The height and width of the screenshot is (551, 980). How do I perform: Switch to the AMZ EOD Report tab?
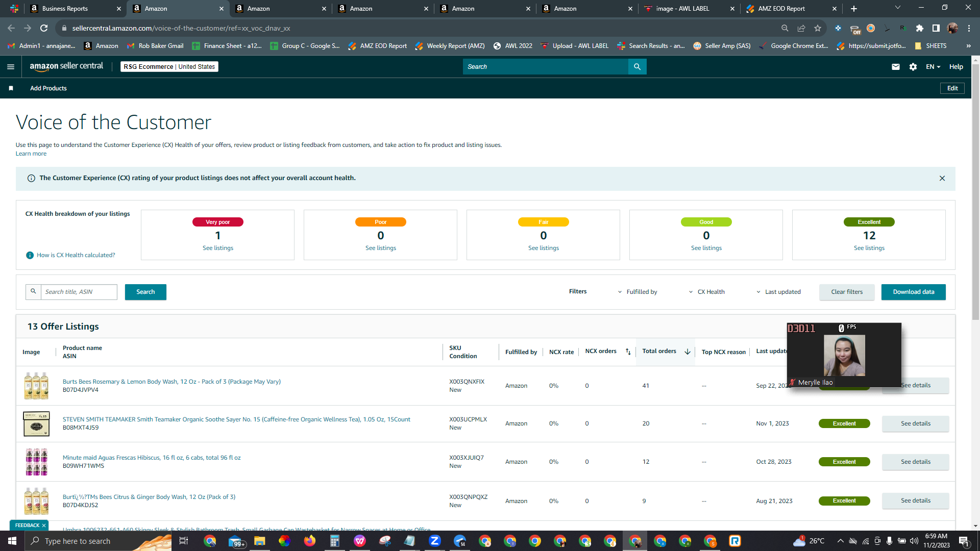tap(791, 9)
